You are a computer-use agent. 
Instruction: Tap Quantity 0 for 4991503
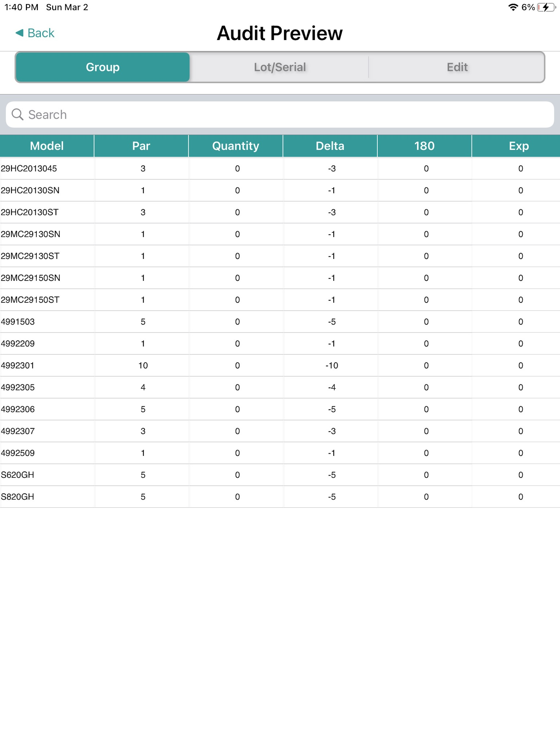pyautogui.click(x=237, y=322)
